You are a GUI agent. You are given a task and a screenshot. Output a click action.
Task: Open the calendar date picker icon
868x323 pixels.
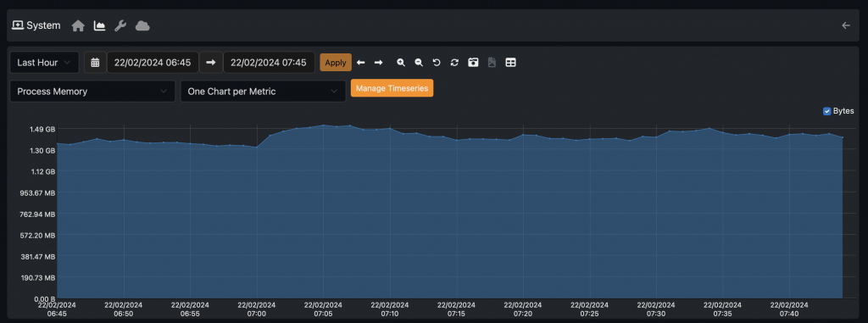pos(95,63)
